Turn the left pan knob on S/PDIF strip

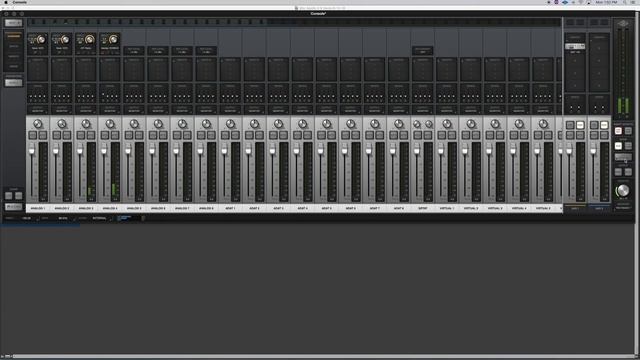[x=417, y=124]
